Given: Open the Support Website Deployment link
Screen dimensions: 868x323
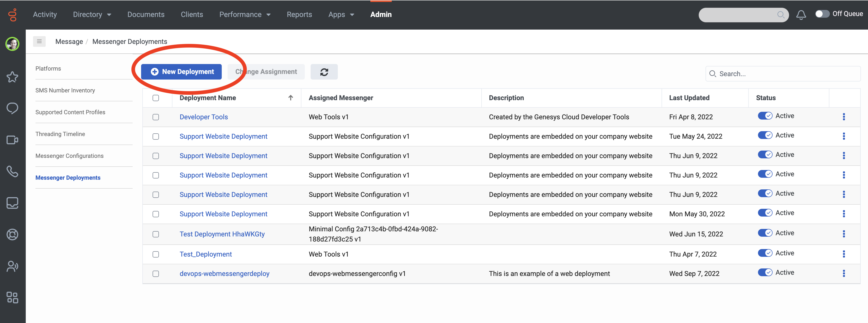Looking at the screenshot, I should [x=223, y=136].
